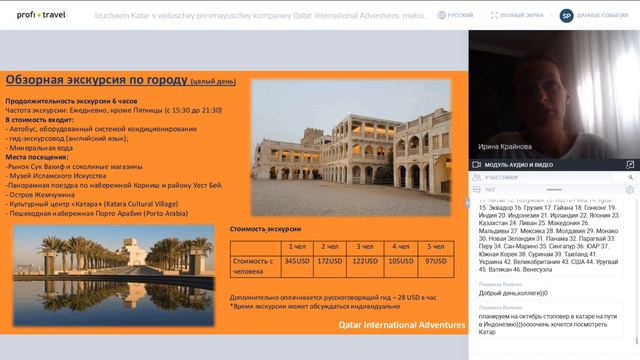Click the Katara Cultural Village line

(92, 204)
